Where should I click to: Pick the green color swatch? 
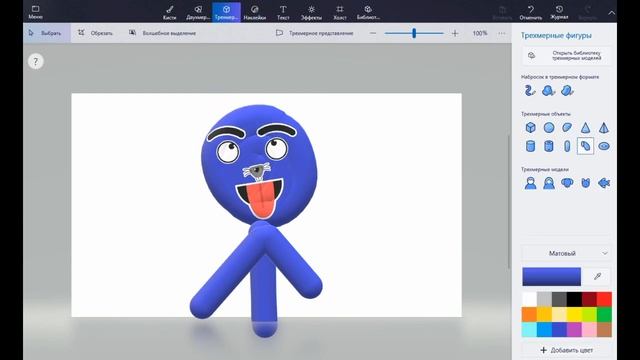coord(604,314)
